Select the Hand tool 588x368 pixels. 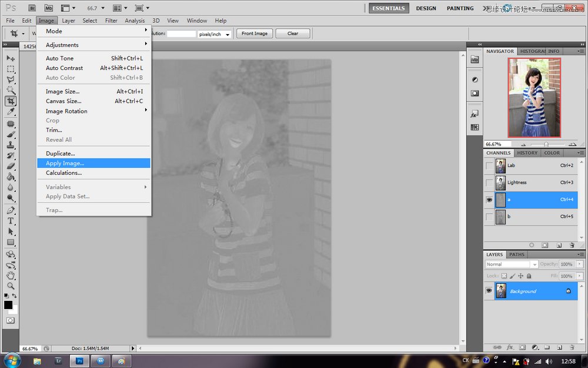11,275
